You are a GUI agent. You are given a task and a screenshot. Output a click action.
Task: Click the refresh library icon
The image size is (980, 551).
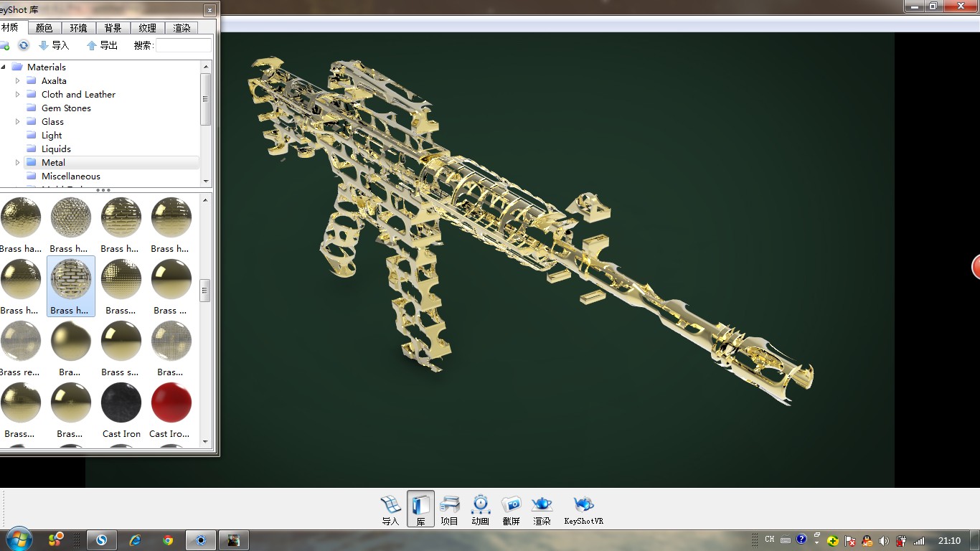[x=24, y=45]
